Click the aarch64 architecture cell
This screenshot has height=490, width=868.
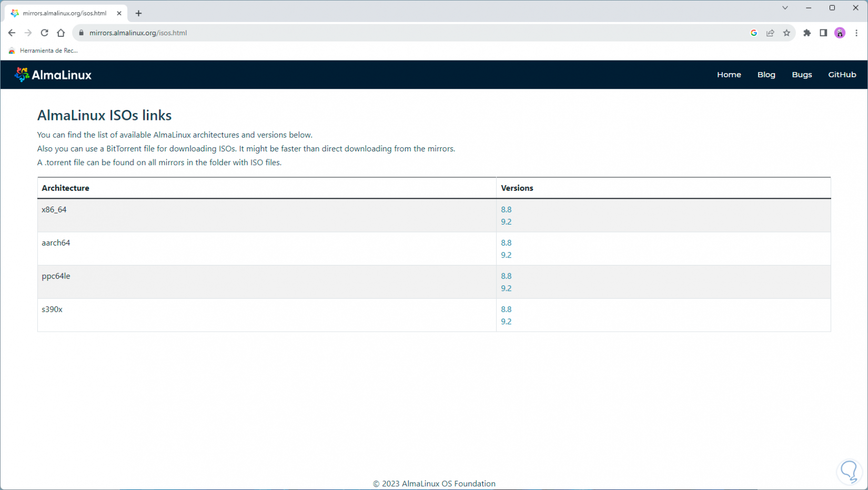coord(267,249)
